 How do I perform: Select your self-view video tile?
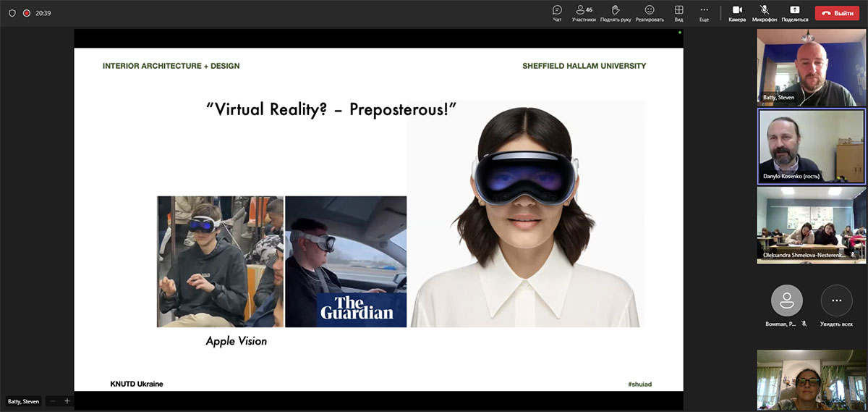pyautogui.click(x=811, y=380)
